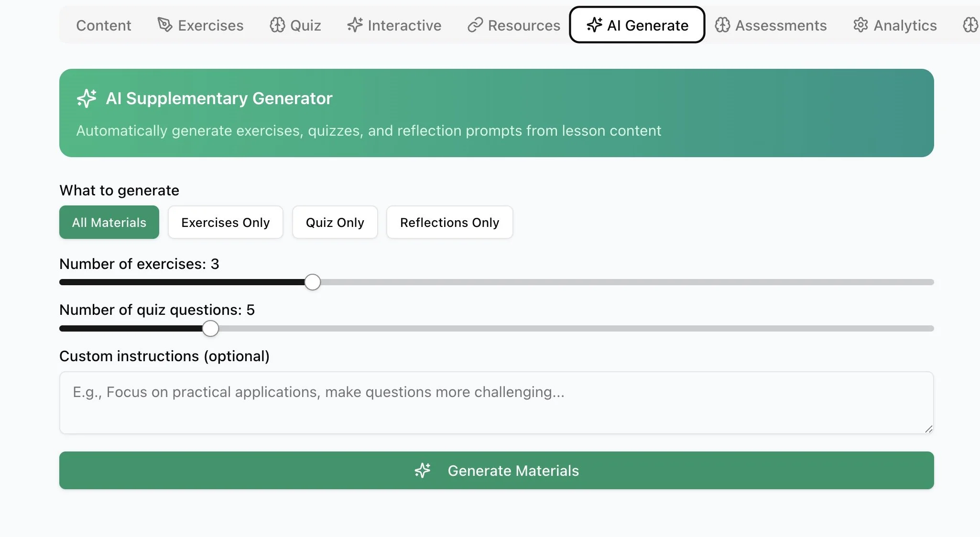Click the sparkle icon on Generate Materials button
The width and height of the screenshot is (980, 537).
[x=423, y=471]
